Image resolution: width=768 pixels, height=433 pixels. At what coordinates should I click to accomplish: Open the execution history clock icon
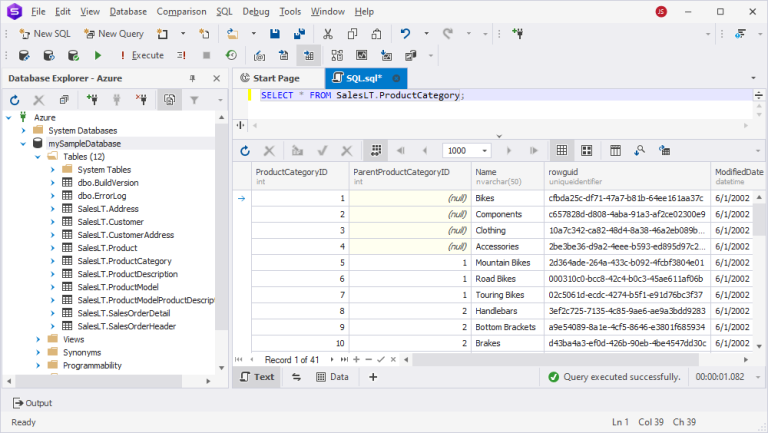231,55
